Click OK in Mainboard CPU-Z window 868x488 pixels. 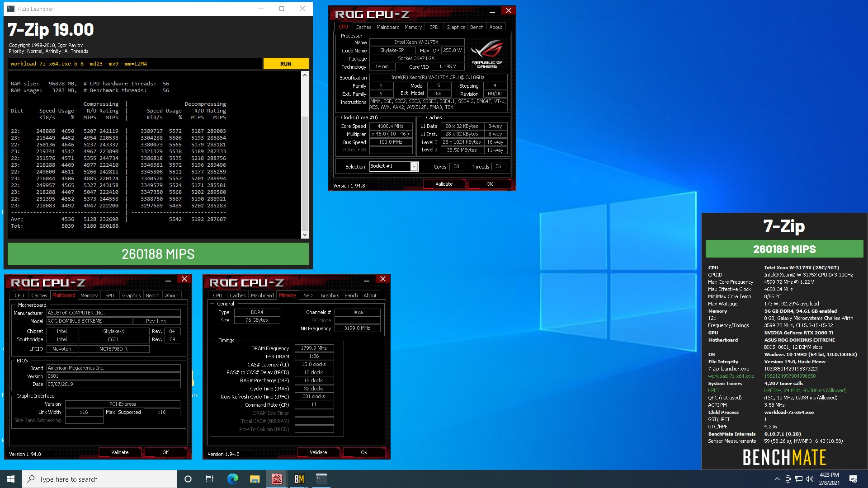165,452
